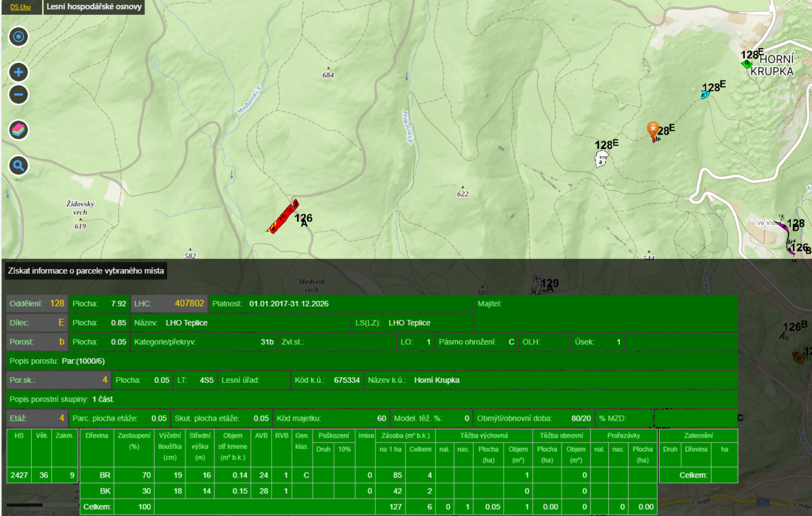Click the LS(LZ) LHO Teplice value
The width and height of the screenshot is (812, 516).
coord(409,323)
